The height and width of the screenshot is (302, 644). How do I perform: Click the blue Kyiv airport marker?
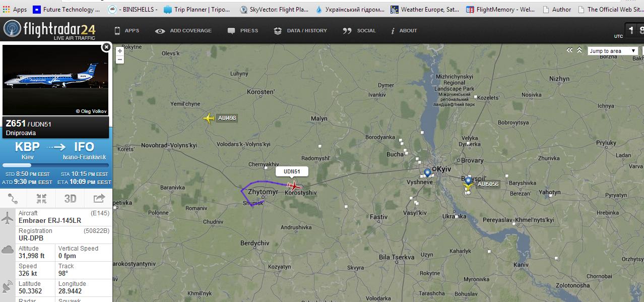(428, 173)
